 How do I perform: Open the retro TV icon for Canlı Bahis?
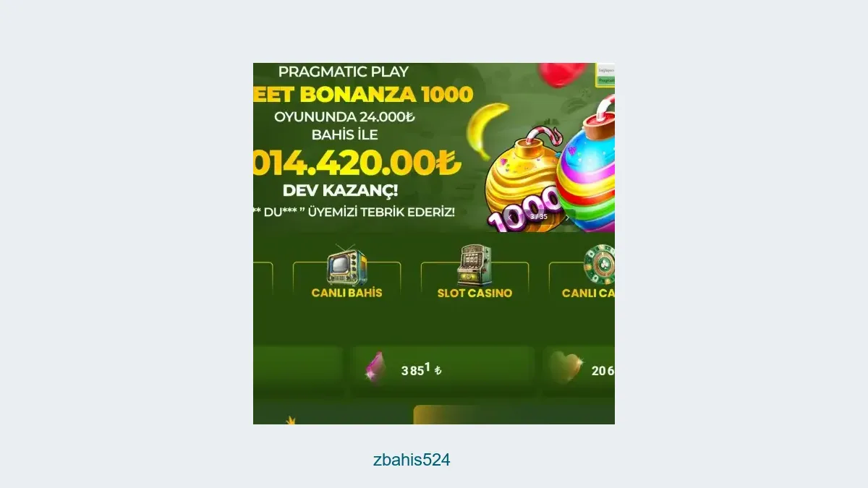click(347, 265)
